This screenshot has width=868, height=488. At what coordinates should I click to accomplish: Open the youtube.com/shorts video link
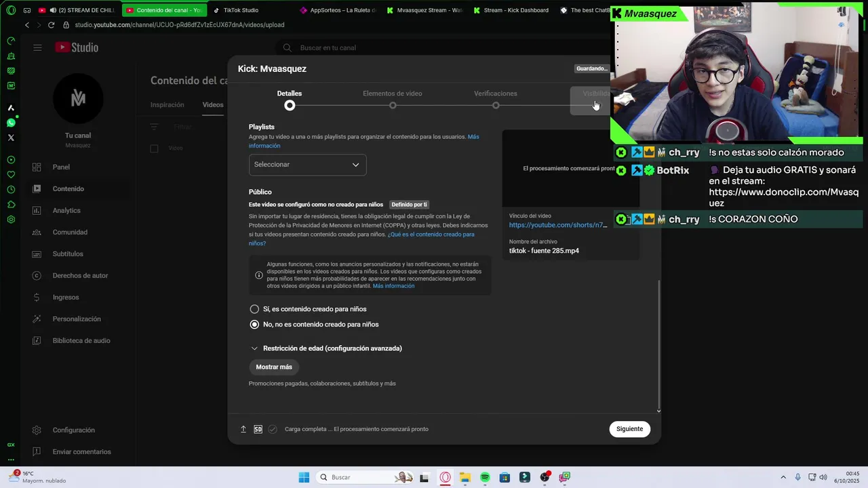pos(558,225)
